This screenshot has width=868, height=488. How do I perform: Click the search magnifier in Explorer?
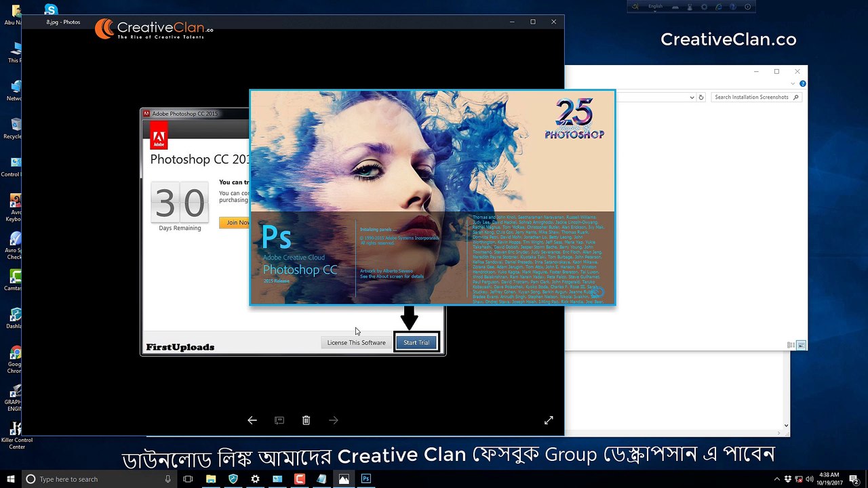coord(795,97)
